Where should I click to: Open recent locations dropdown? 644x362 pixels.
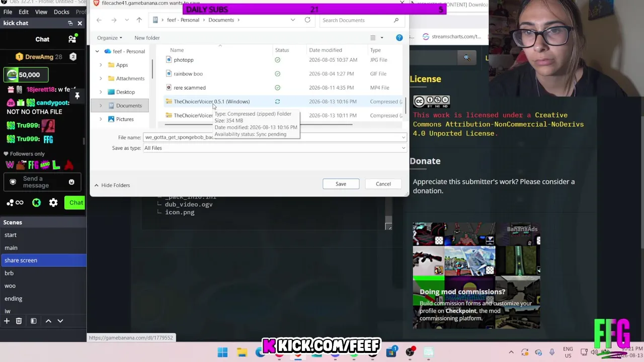(126, 20)
